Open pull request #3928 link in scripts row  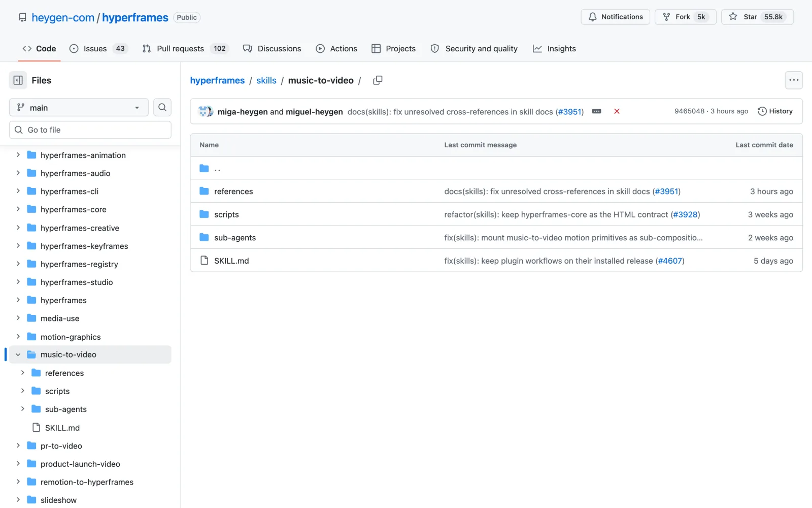[686, 214]
